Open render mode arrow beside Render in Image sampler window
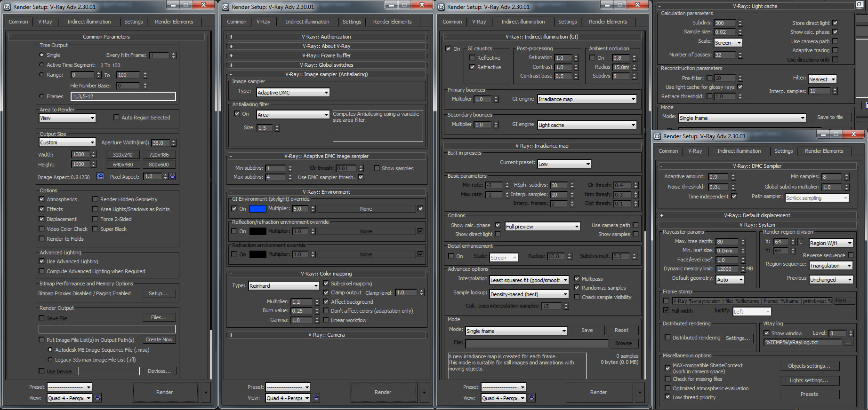 [424, 392]
